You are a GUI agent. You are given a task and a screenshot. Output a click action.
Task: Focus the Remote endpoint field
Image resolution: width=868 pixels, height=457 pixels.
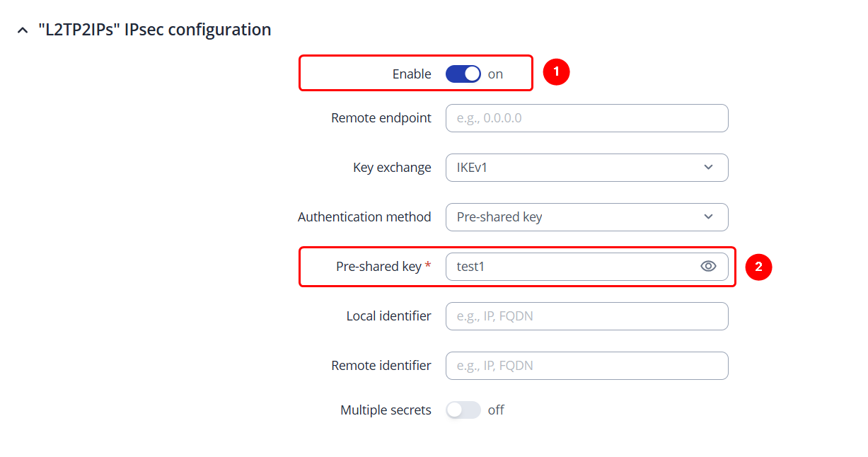coord(586,118)
